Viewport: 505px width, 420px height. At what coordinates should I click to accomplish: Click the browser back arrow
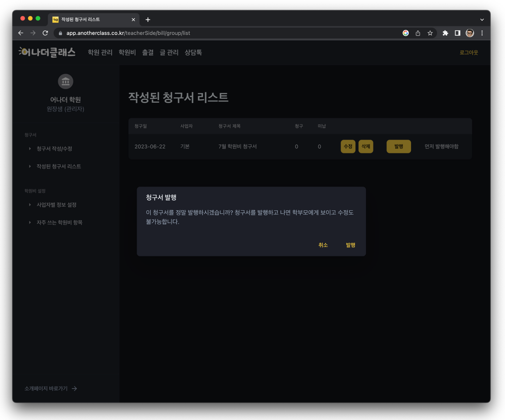click(x=21, y=33)
